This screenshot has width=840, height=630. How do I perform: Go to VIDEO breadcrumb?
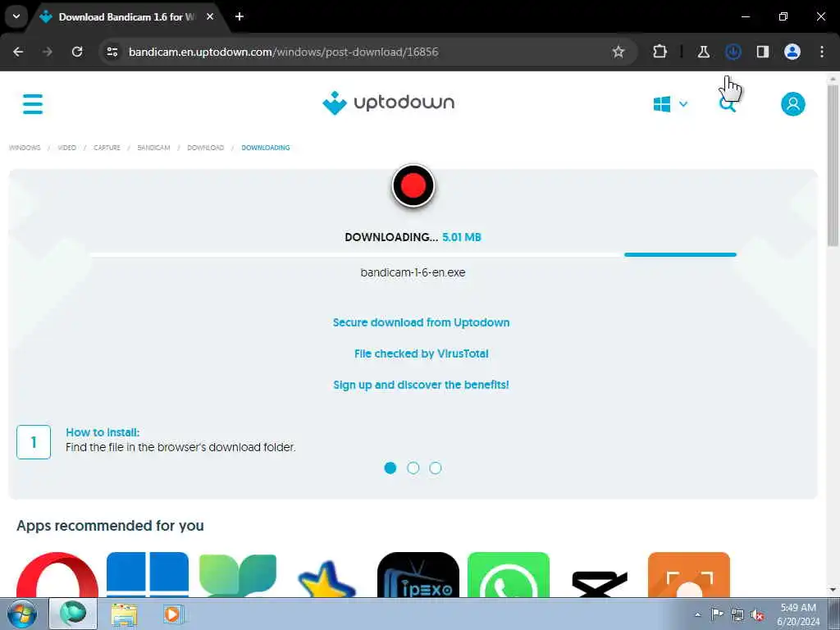pyautogui.click(x=67, y=148)
